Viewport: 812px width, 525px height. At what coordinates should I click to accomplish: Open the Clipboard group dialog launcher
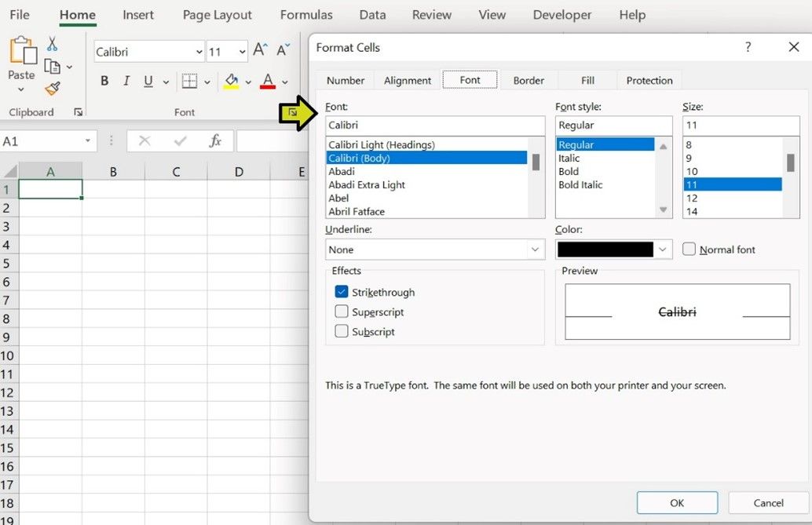click(x=79, y=112)
